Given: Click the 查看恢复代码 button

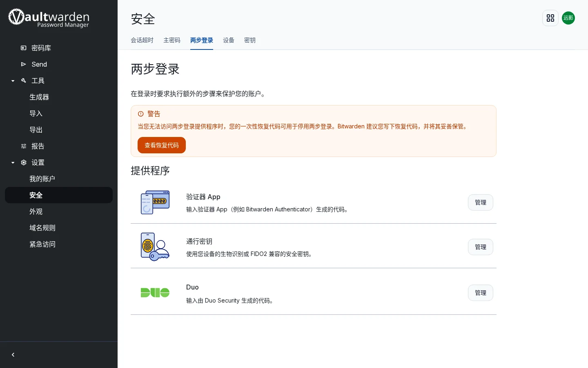Looking at the screenshot, I should pyautogui.click(x=162, y=145).
